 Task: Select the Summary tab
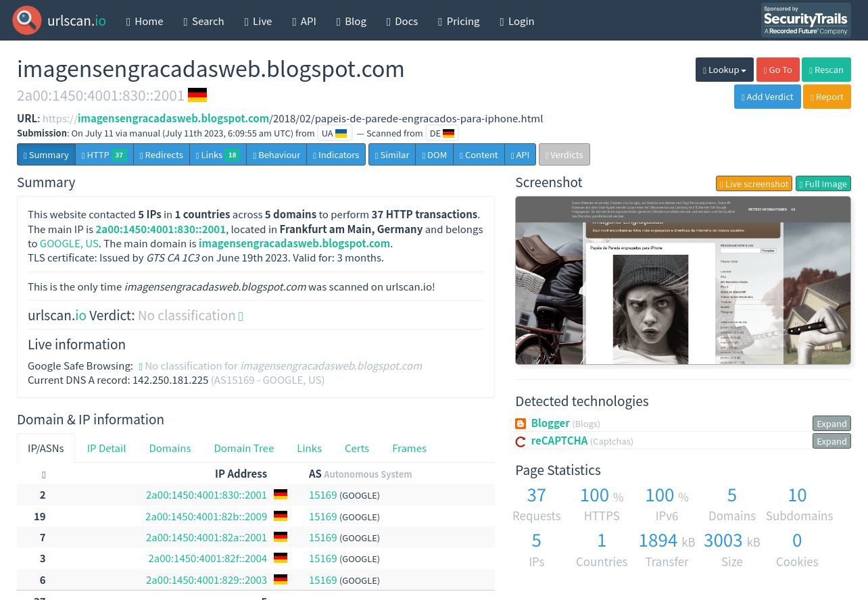coord(46,155)
